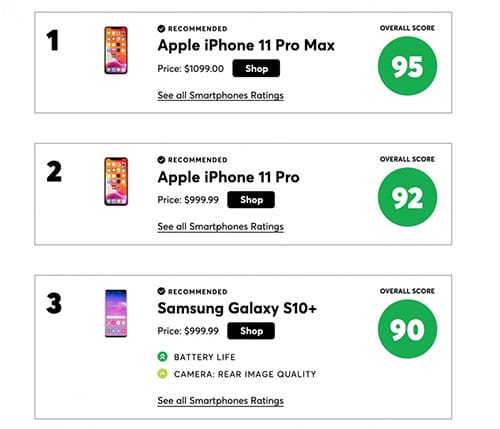Click the green 95 overall score circle
Viewport: 500px width, 429px height.
click(407, 66)
